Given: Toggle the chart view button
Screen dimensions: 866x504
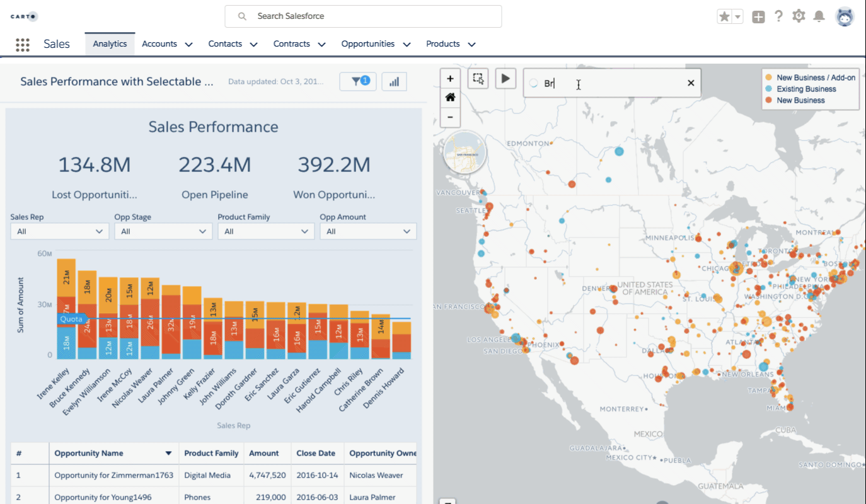Looking at the screenshot, I should tap(394, 81).
